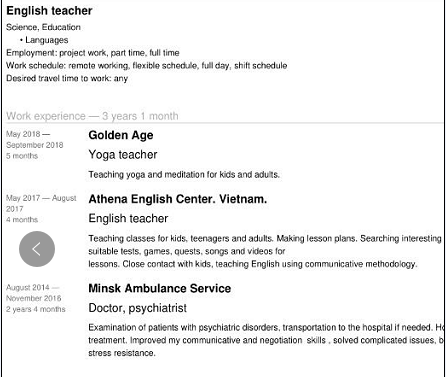Select the English teacher resume title

pos(49,11)
